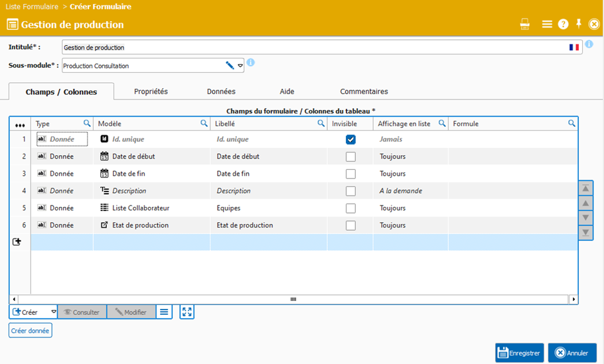This screenshot has width=604, height=364.
Task: Open the hamburger menu in title bar
Action: point(547,25)
